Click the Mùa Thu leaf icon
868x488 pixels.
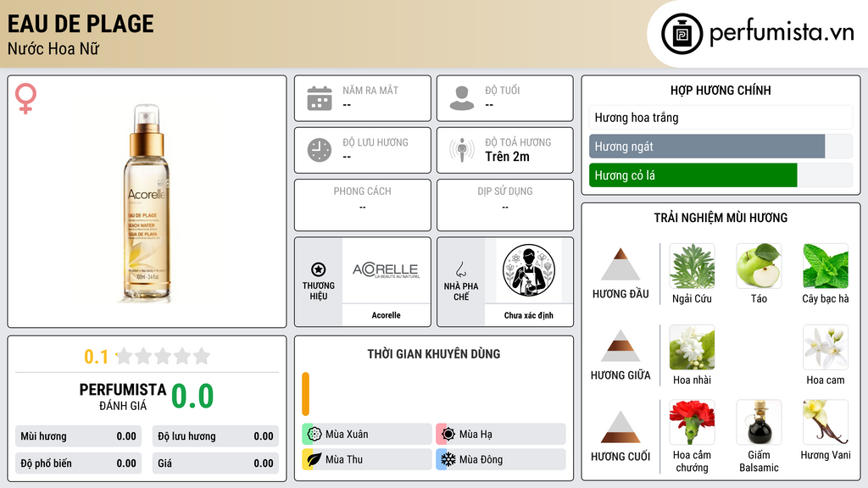(x=314, y=459)
